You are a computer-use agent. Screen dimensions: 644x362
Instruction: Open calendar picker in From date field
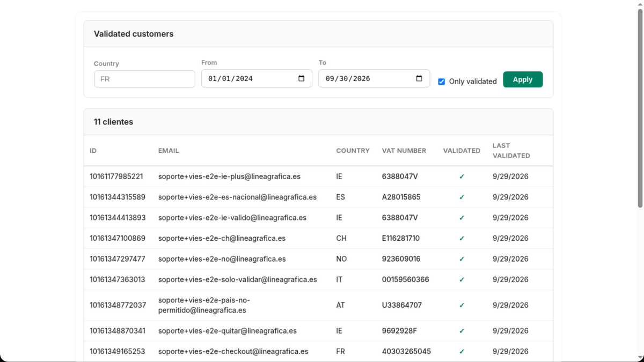[302, 78]
